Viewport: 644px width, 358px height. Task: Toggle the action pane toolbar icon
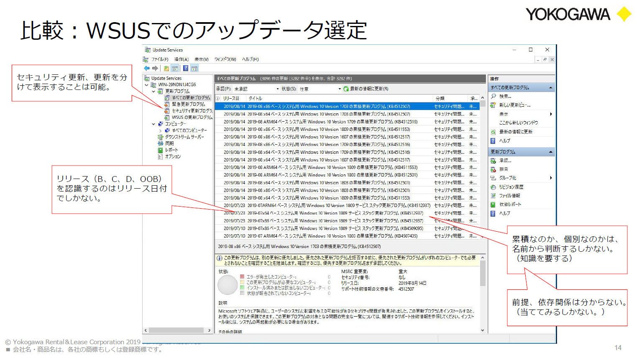tap(194, 68)
